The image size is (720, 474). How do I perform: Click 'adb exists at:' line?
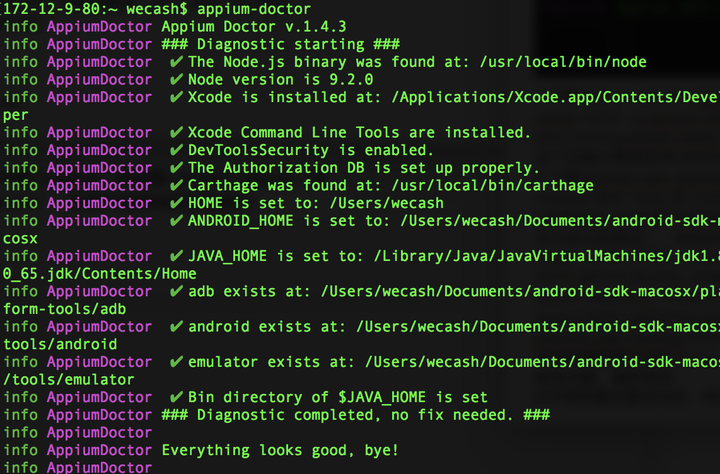(454, 292)
